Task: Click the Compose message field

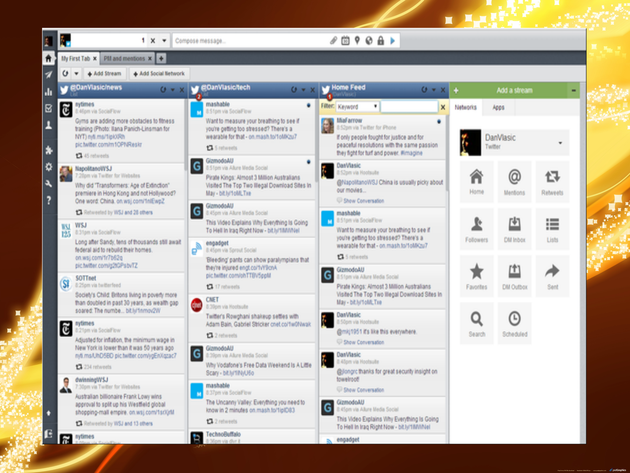Action: click(x=251, y=41)
